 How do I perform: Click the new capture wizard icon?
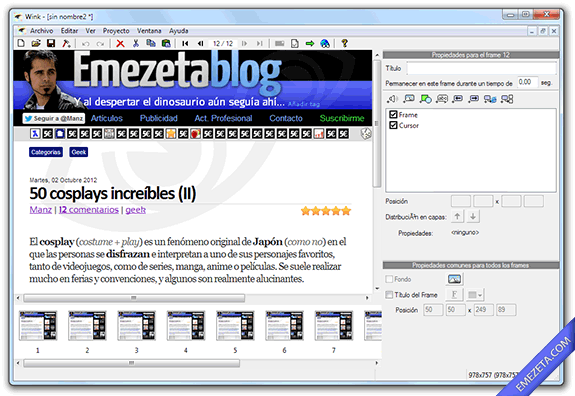[66, 44]
